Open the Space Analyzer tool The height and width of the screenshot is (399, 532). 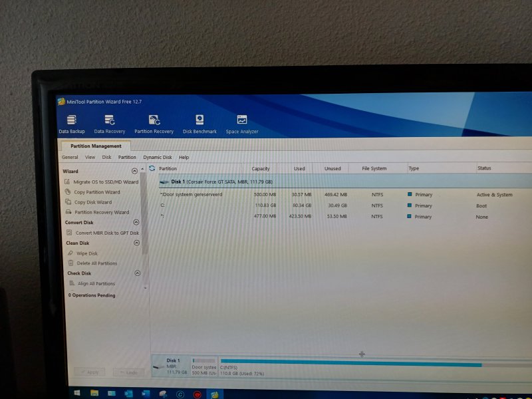(241, 124)
